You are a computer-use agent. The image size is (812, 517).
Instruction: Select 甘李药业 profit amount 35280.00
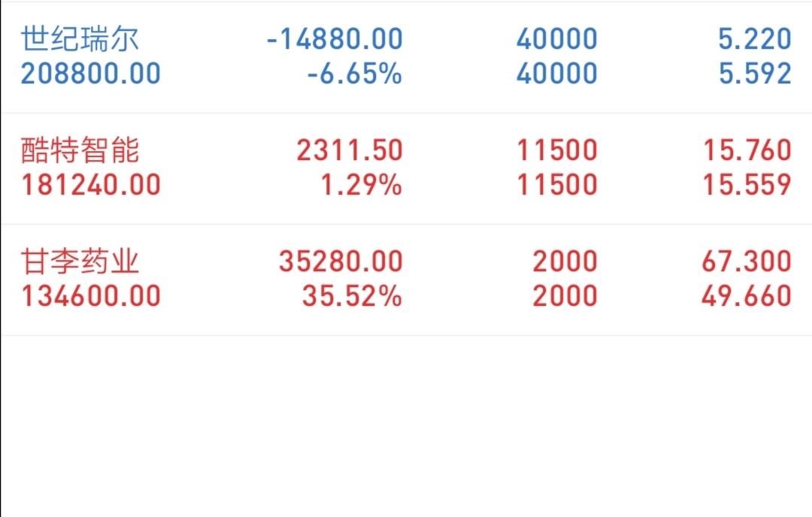(341, 262)
